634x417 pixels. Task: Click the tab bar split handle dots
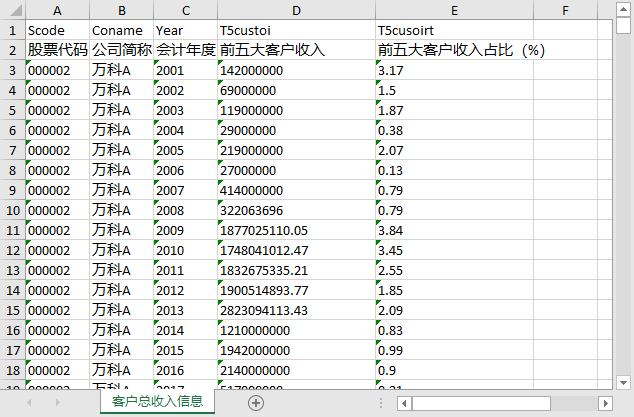381,403
